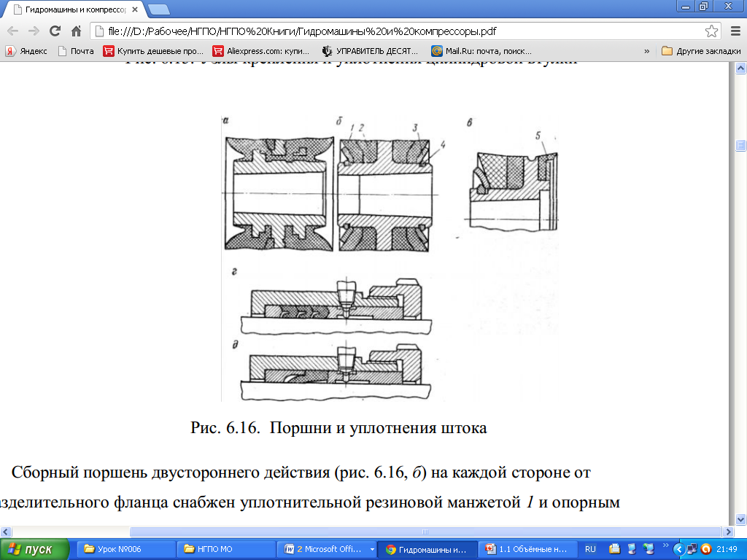Click the browser Forward arrow
The image size is (747, 560).
click(x=34, y=31)
